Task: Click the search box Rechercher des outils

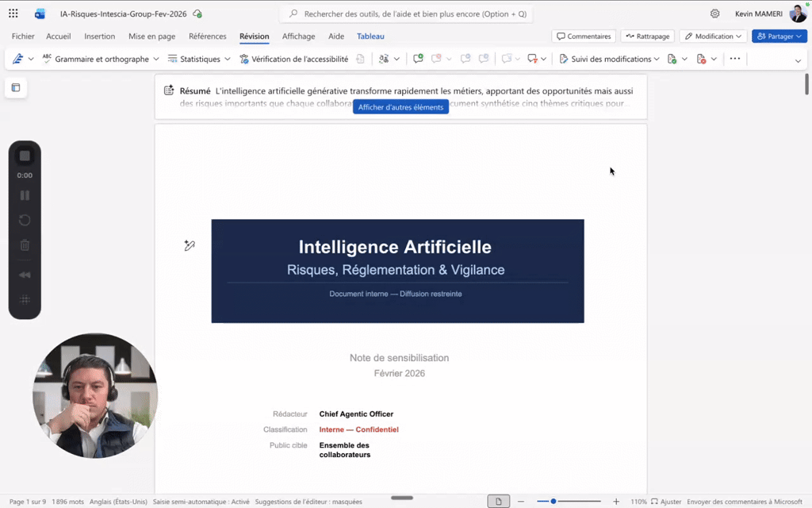Action: click(x=406, y=14)
